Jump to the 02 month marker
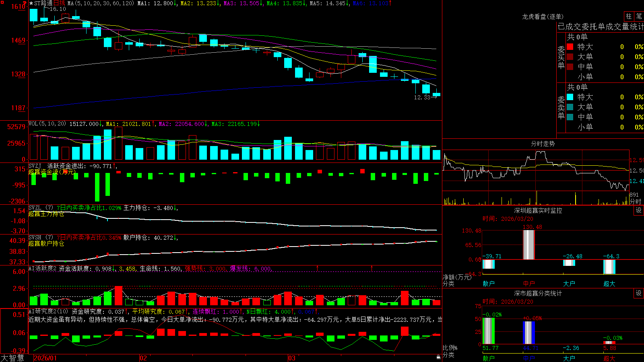This screenshot has width=644, height=362. tap(143, 358)
